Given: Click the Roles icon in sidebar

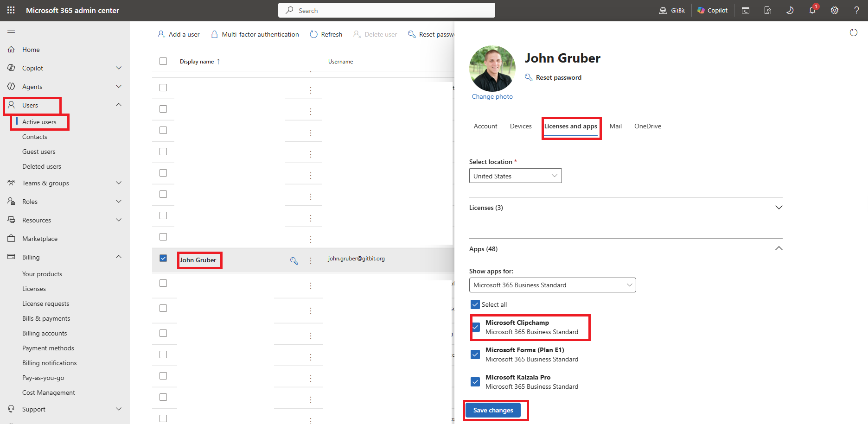Looking at the screenshot, I should click(x=11, y=201).
